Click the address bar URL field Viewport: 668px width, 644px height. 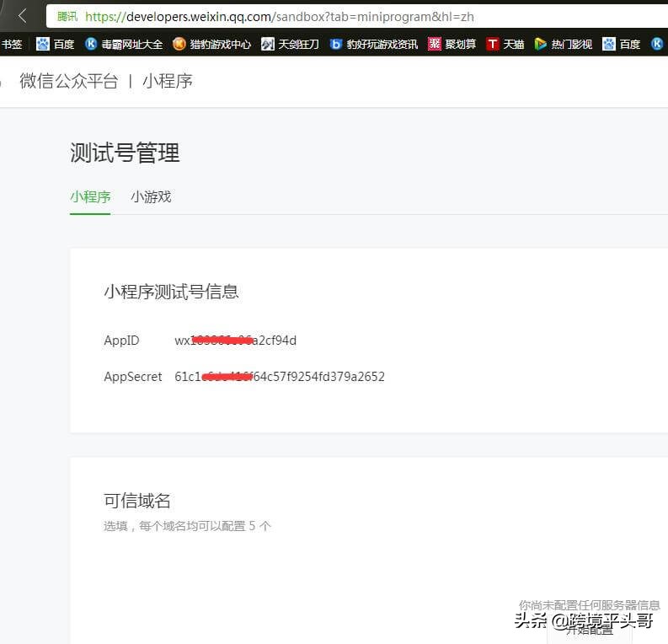point(356,17)
